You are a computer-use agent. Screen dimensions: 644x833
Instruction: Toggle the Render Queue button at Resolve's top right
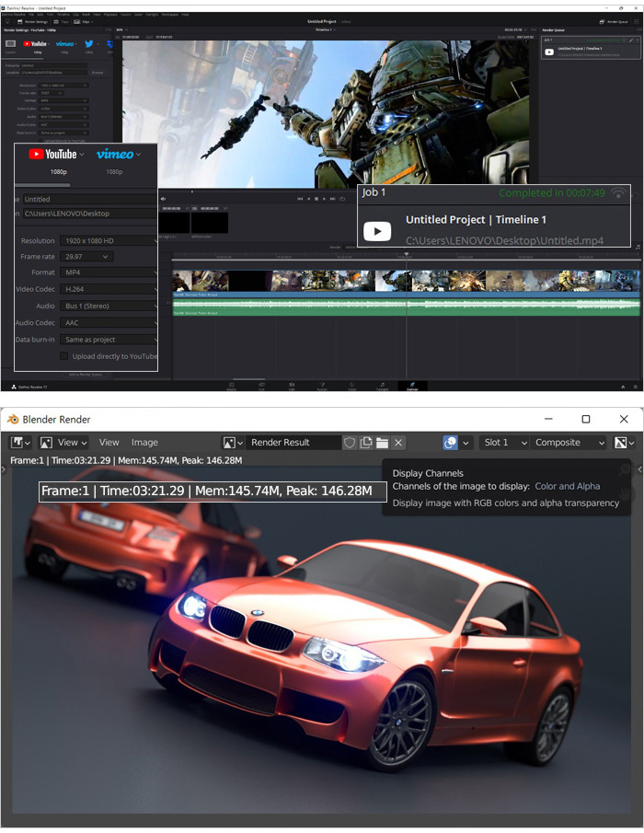pos(614,22)
